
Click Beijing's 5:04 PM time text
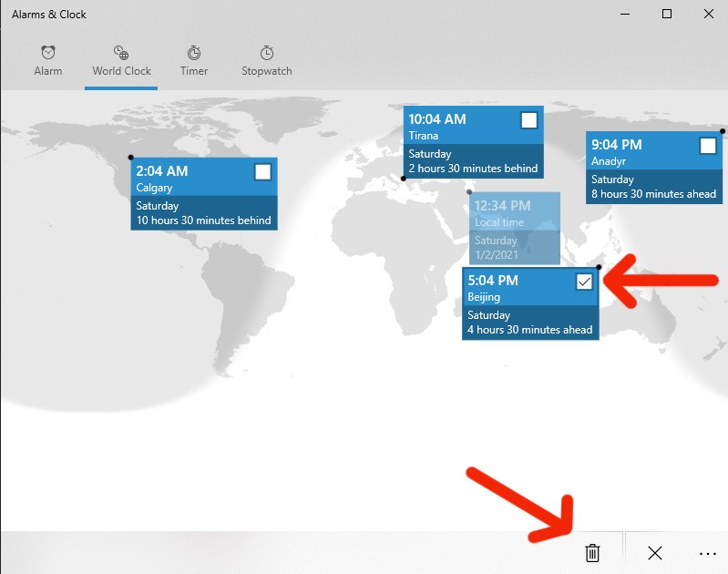[493, 281]
